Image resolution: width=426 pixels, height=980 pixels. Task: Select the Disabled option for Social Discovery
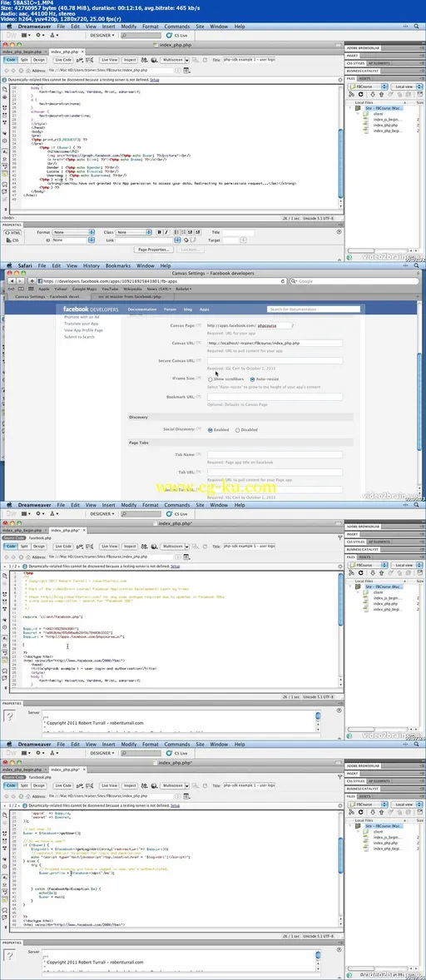pyautogui.click(x=237, y=430)
